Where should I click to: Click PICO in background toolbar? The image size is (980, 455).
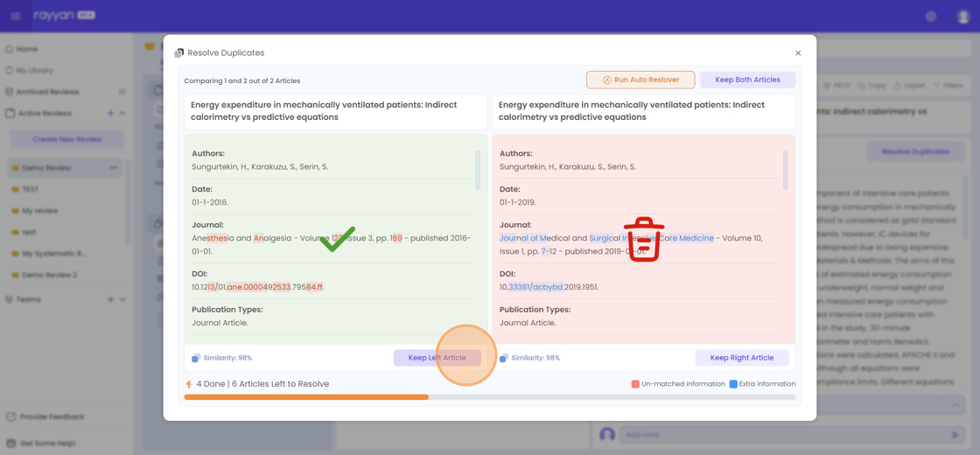click(x=835, y=86)
